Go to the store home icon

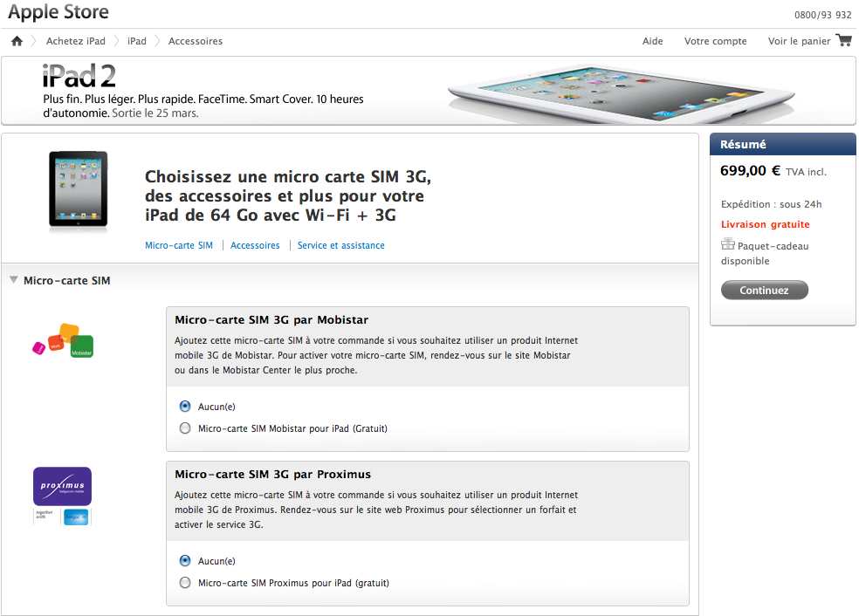pyautogui.click(x=17, y=41)
